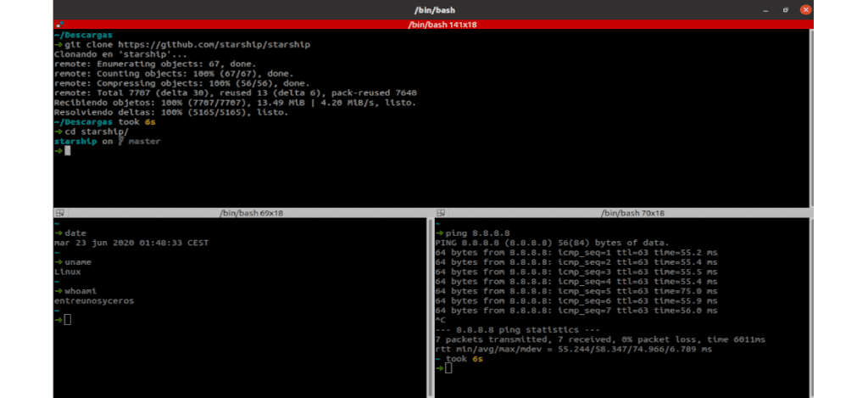This screenshot has width=868, height=398.
Task: Maximize the /bin/bash window
Action: pos(784,8)
